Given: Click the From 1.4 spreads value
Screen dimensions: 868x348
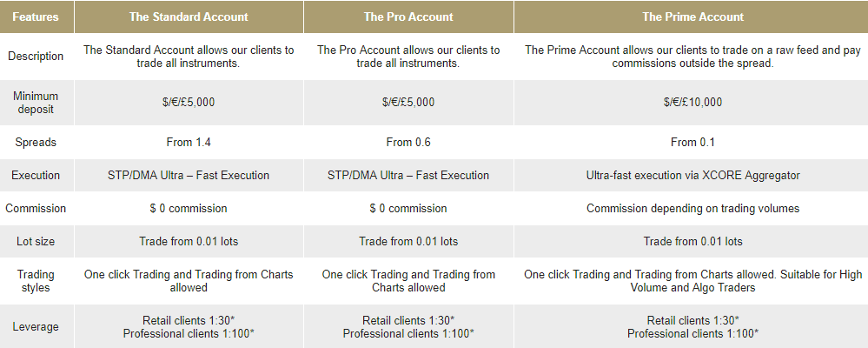Looking at the screenshot, I should pos(189,143).
